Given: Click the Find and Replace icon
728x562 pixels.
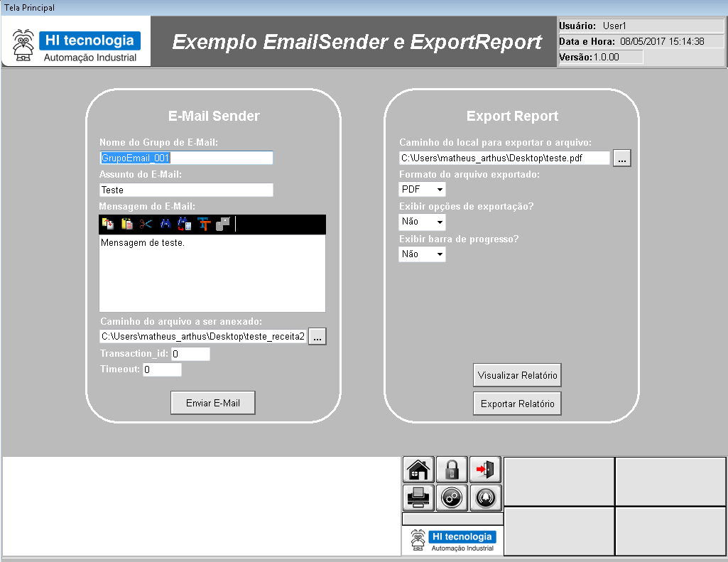Looking at the screenshot, I should pyautogui.click(x=185, y=224).
